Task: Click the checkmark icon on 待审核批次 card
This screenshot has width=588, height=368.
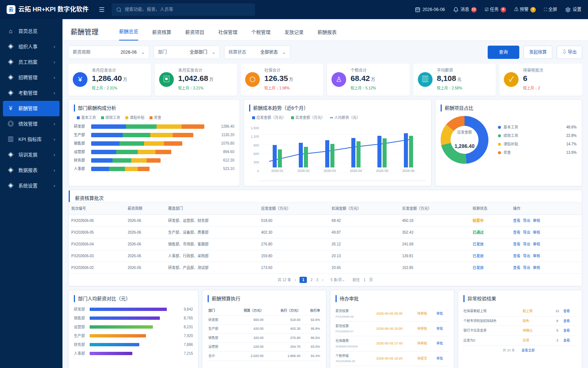Action: click(x=511, y=79)
